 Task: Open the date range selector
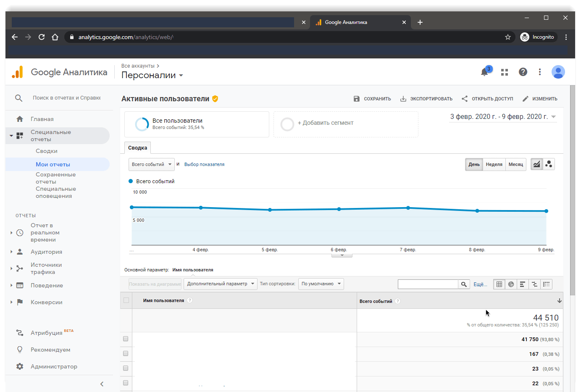click(x=502, y=117)
